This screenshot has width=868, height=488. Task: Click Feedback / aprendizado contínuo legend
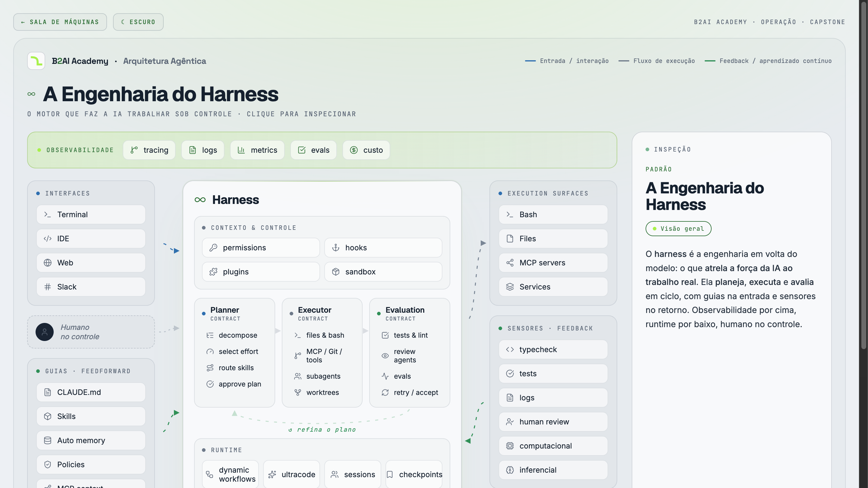[x=768, y=61]
